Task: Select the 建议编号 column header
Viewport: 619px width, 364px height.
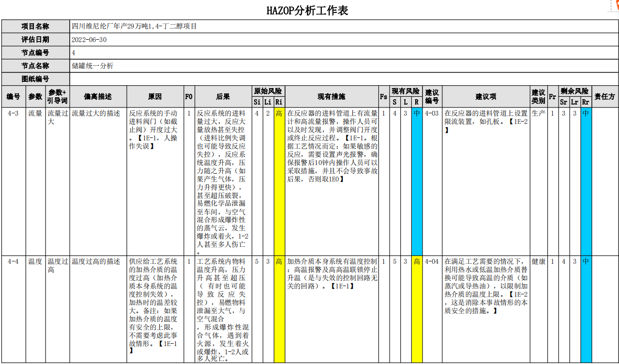Action: tap(432, 97)
